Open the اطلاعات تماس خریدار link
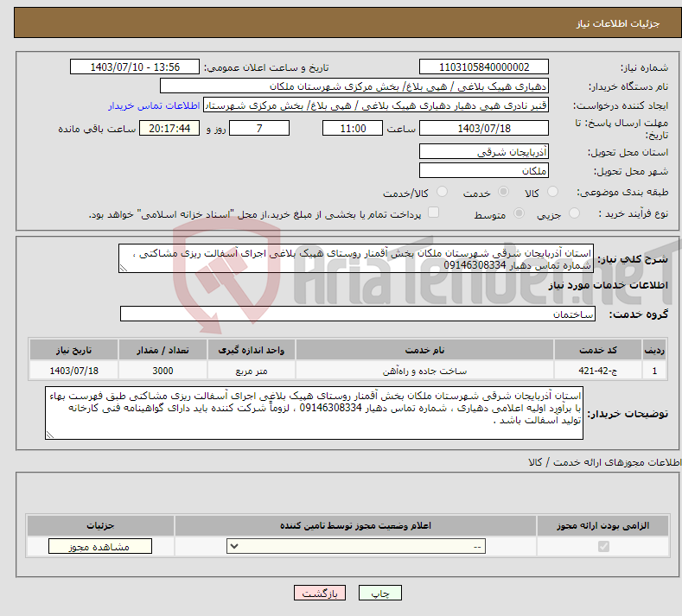This screenshot has height=616, width=682. pyautogui.click(x=154, y=105)
